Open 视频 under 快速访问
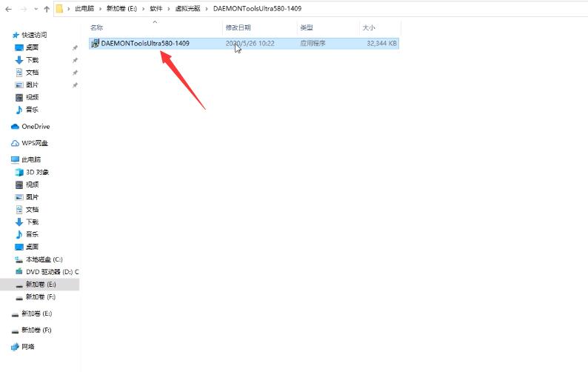 pyautogui.click(x=32, y=97)
